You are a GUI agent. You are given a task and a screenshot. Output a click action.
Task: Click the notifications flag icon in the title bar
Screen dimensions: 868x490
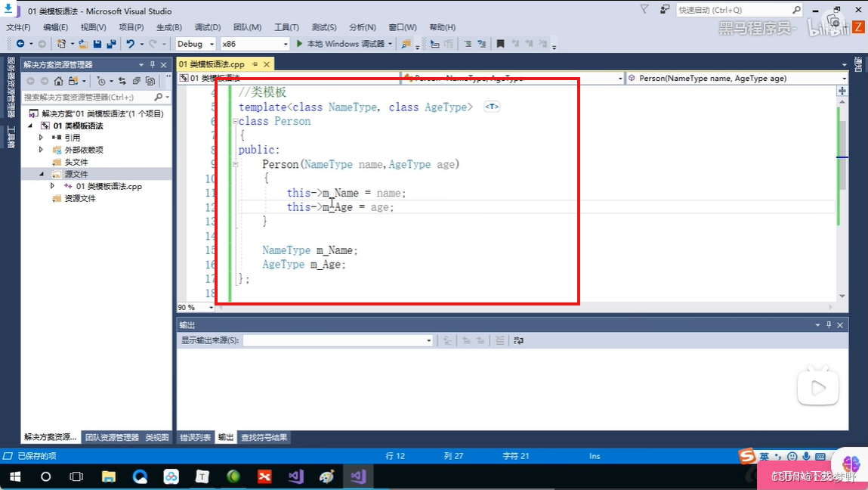click(x=644, y=9)
